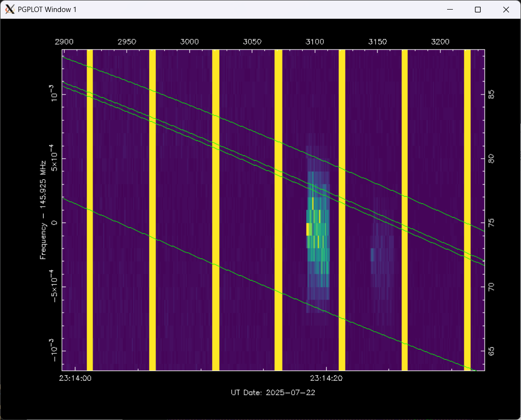Image resolution: width=521 pixels, height=420 pixels.
Task: Minimize the PGPLOT Window 1
Action: (450, 9)
